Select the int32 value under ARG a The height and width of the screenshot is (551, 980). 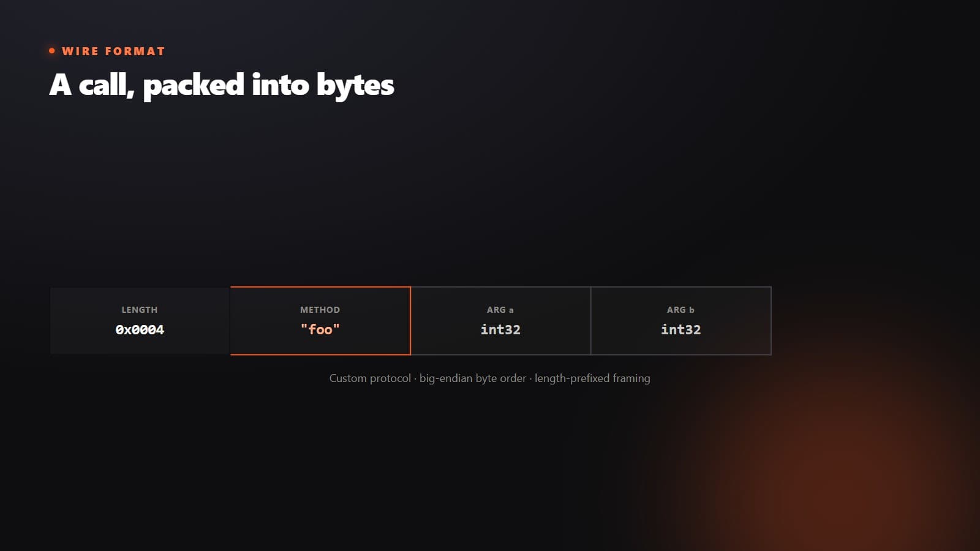(x=500, y=329)
